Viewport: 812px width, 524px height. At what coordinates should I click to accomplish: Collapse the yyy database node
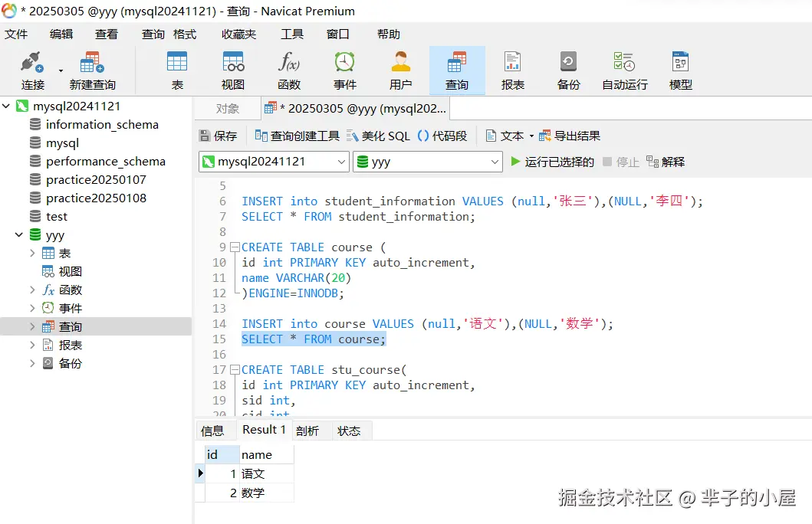coord(19,235)
